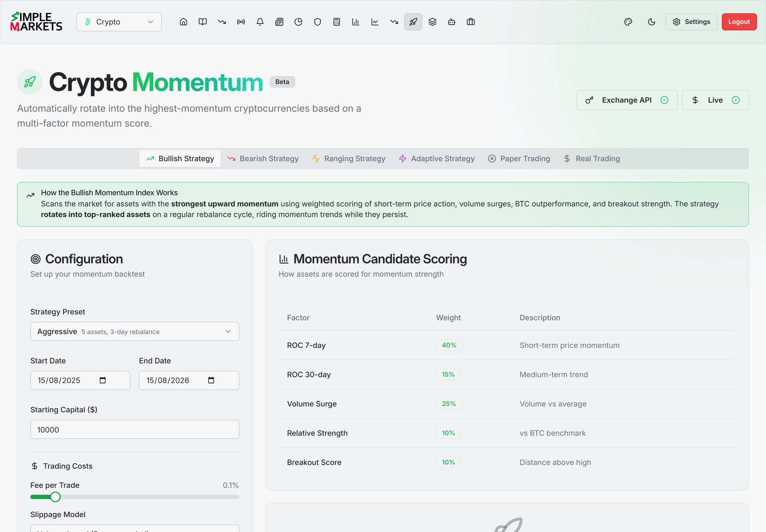Viewport: 766px width, 532px height.
Task: Open the briefcase portfolio icon
Action: click(471, 22)
